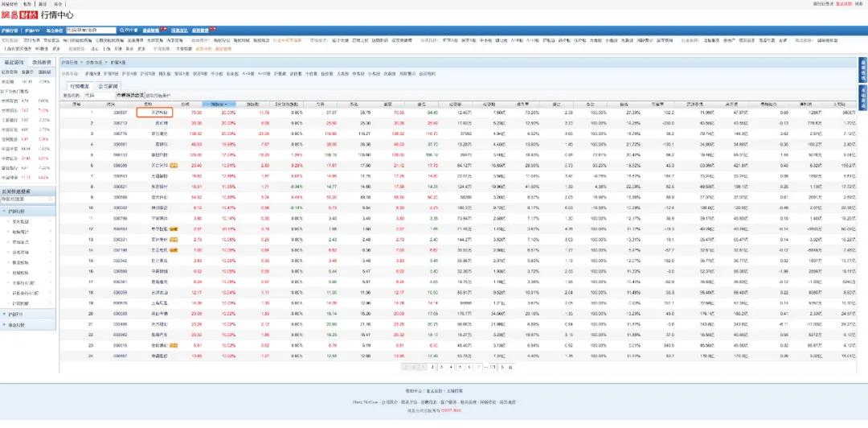This screenshot has height=428, width=868.
Task: Open stock 帝尔激光 in row 3
Action: point(159,133)
